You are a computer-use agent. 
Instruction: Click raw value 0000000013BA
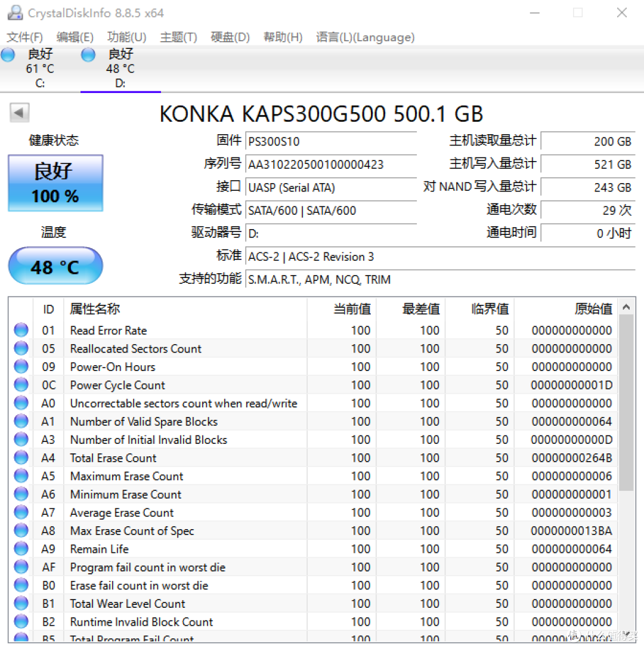point(572,531)
